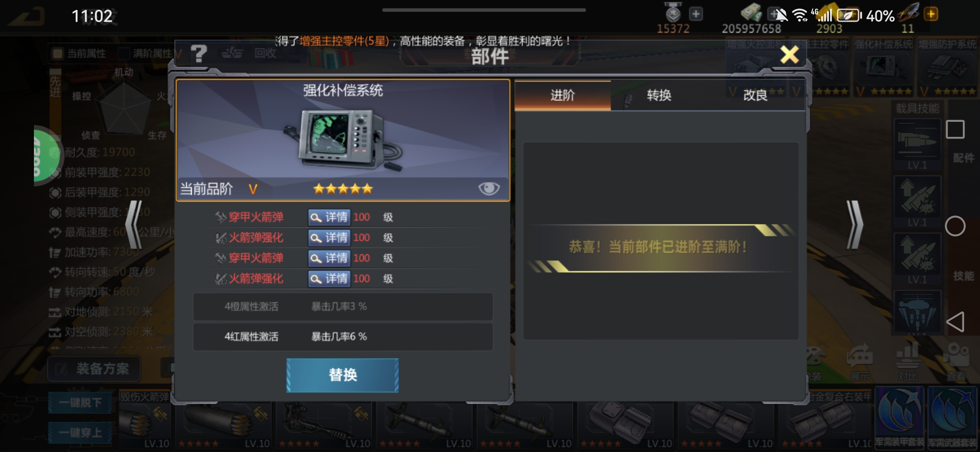Tap the Android back triangle
Viewport: 980px width, 452px height.
click(955, 321)
